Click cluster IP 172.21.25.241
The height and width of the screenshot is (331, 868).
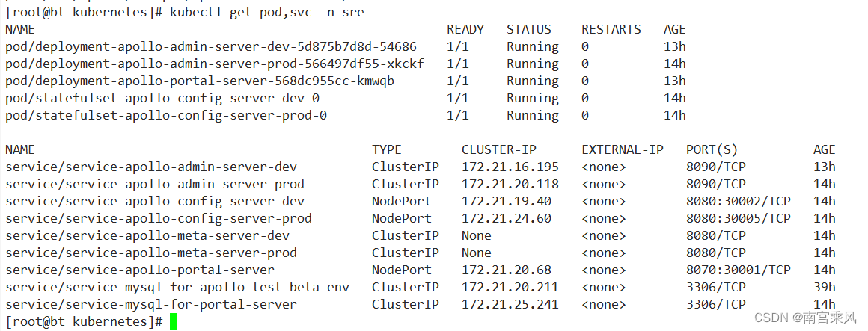[x=510, y=304]
